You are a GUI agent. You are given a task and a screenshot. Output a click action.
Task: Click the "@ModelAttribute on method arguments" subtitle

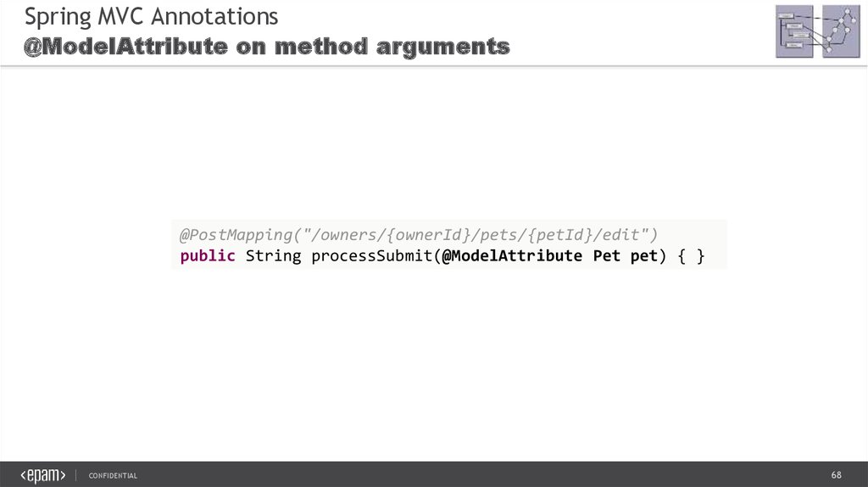266,46
